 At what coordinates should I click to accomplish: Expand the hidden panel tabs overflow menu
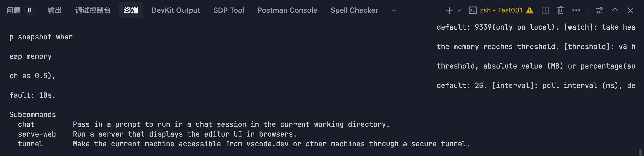(x=392, y=10)
